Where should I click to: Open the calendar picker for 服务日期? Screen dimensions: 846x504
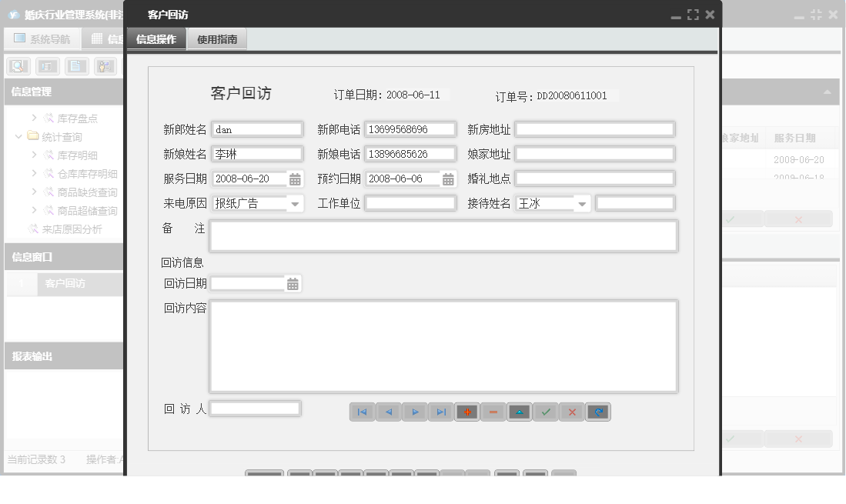click(x=293, y=177)
